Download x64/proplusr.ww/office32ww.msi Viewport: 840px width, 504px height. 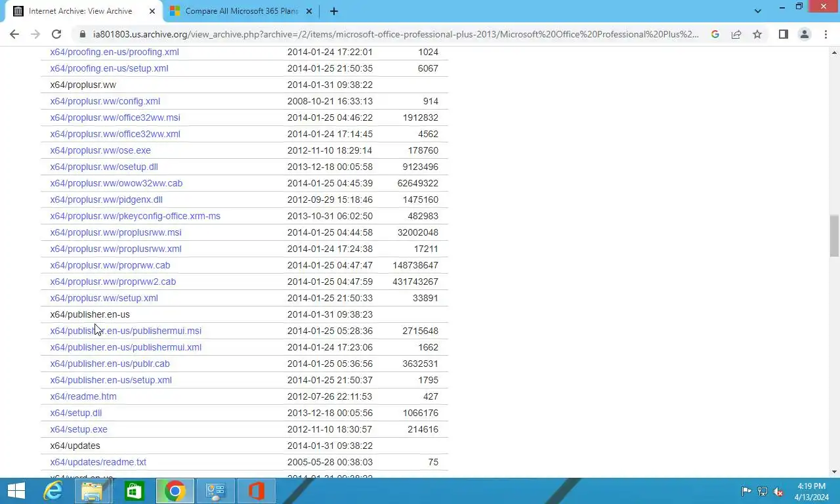point(115,117)
